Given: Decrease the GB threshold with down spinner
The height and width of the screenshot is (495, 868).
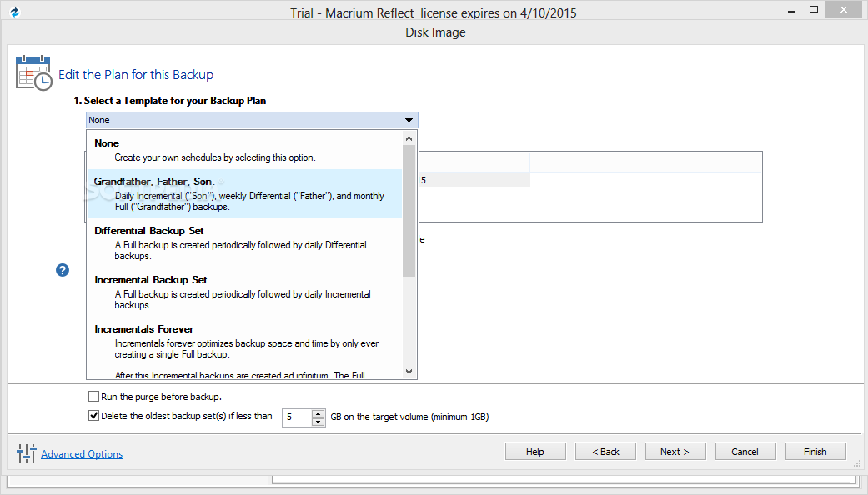Looking at the screenshot, I should [x=318, y=422].
